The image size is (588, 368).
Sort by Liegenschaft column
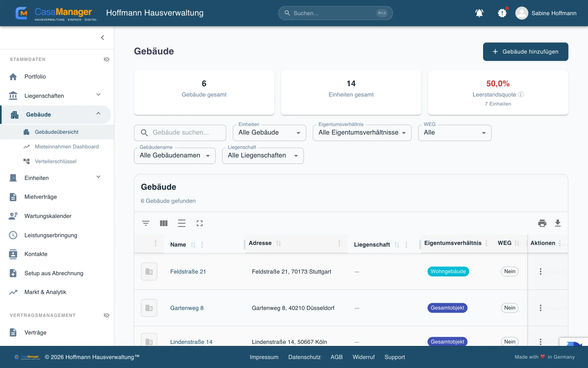click(x=397, y=245)
